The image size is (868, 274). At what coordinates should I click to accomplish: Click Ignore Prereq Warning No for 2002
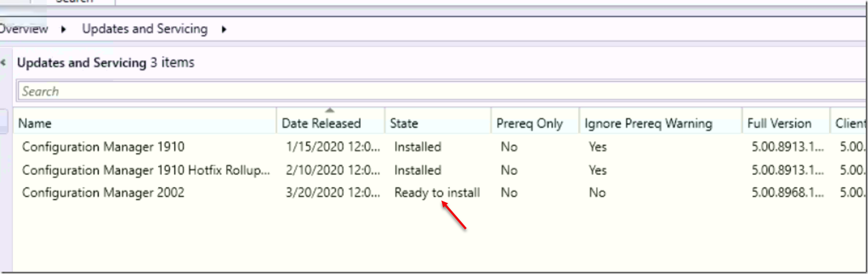tap(597, 192)
